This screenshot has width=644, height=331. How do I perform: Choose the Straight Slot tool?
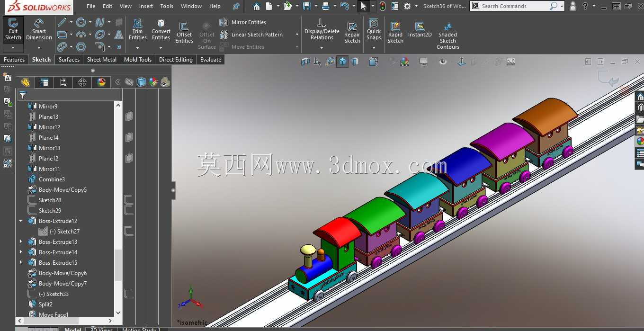[x=62, y=47]
